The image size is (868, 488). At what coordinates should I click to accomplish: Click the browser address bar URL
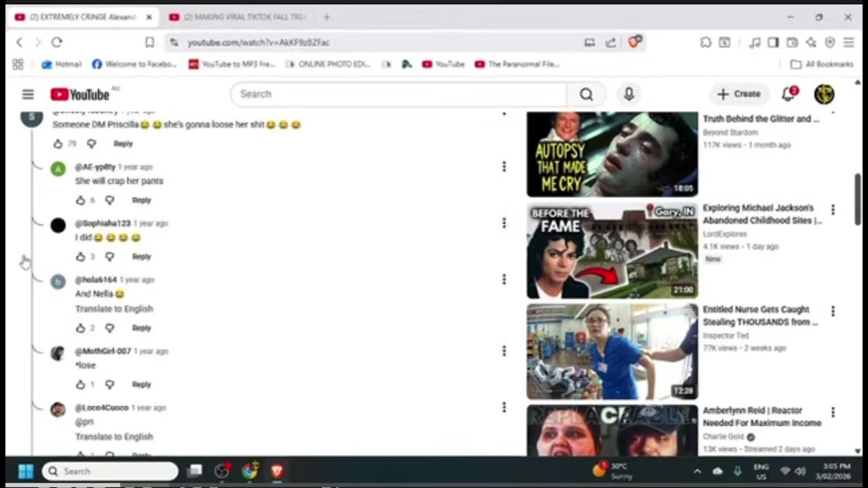point(258,42)
